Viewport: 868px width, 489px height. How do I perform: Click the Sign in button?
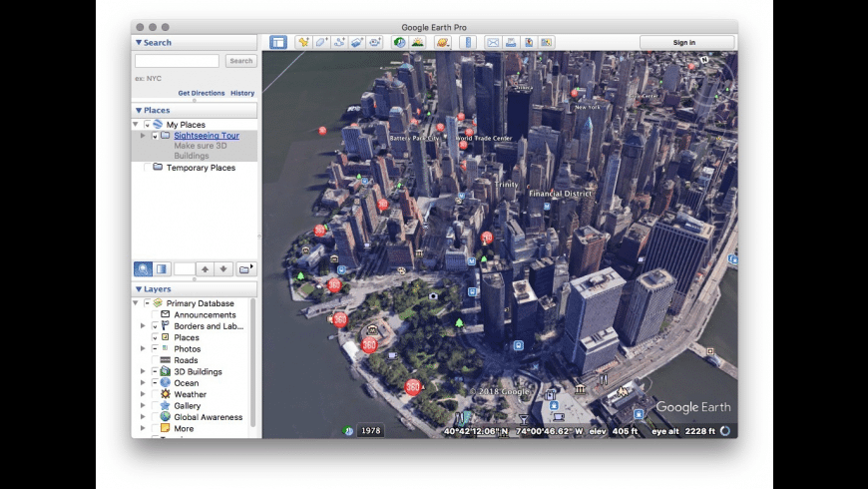[684, 42]
